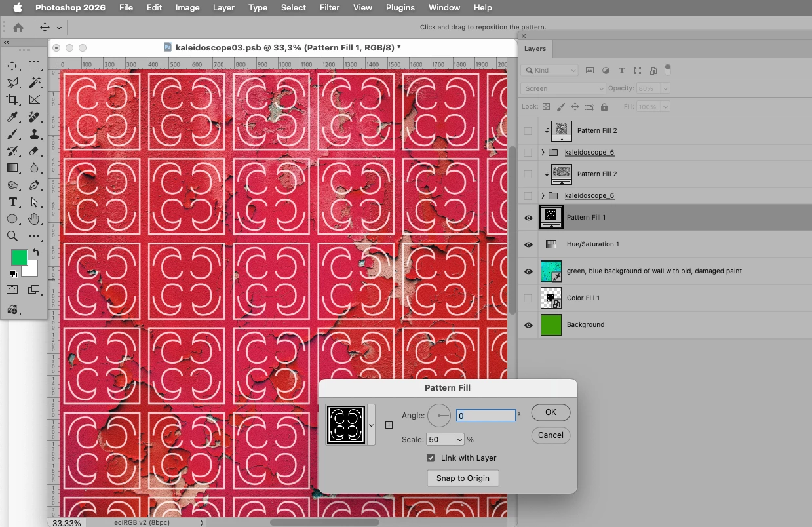Activate the Hand tool
Image resolution: width=812 pixels, height=527 pixels.
(x=34, y=219)
